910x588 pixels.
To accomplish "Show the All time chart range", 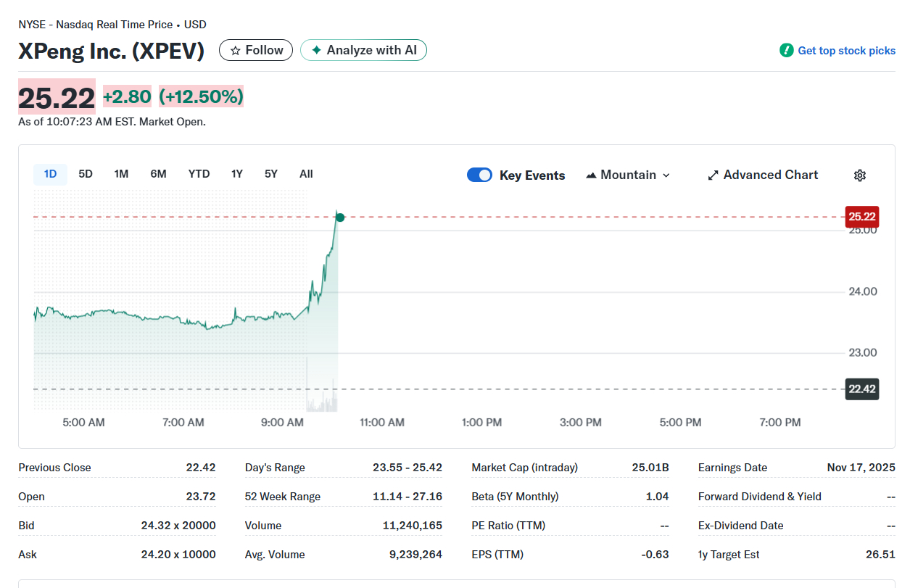I will coord(306,174).
